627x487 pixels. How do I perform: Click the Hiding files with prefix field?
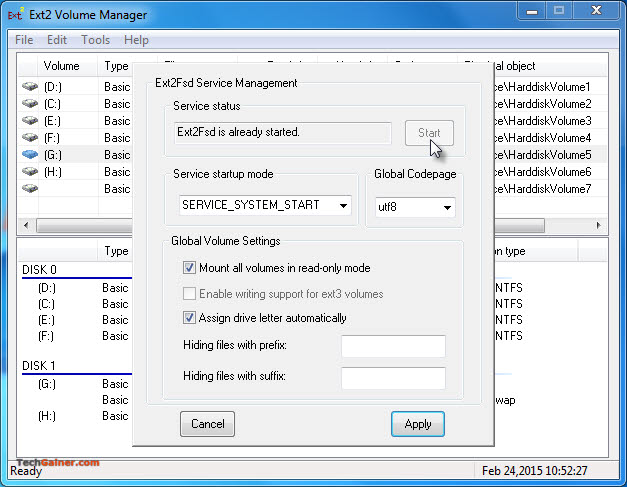click(393, 346)
